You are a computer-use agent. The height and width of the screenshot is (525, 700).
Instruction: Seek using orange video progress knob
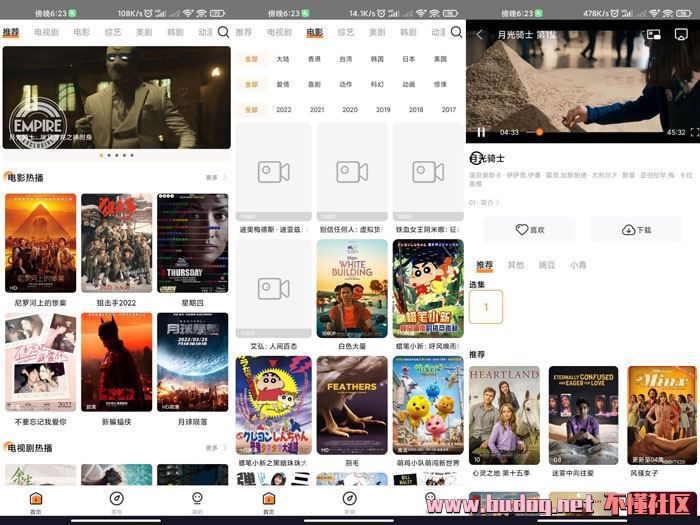pyautogui.click(x=539, y=132)
